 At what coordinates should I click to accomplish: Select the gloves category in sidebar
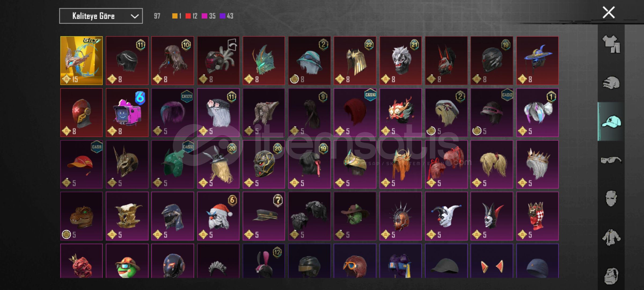[611, 83]
